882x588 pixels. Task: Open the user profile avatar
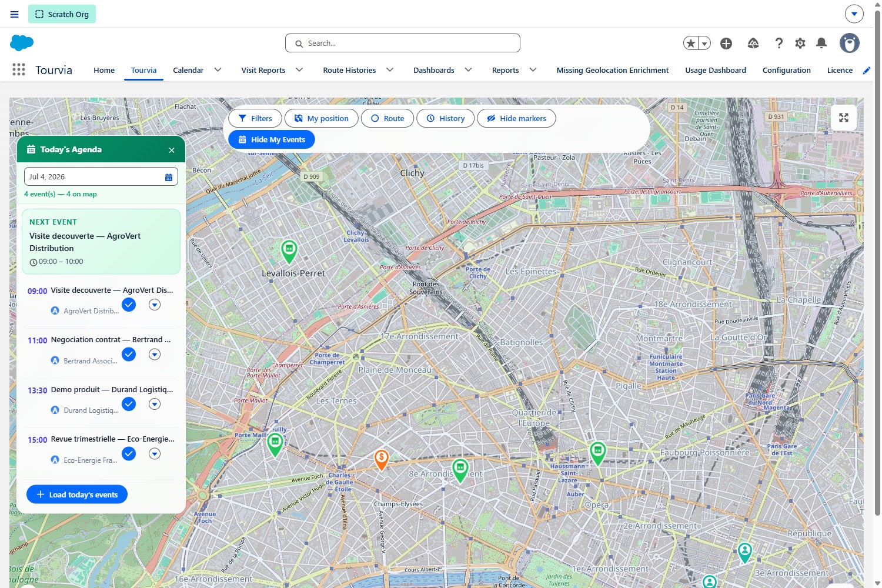(850, 43)
